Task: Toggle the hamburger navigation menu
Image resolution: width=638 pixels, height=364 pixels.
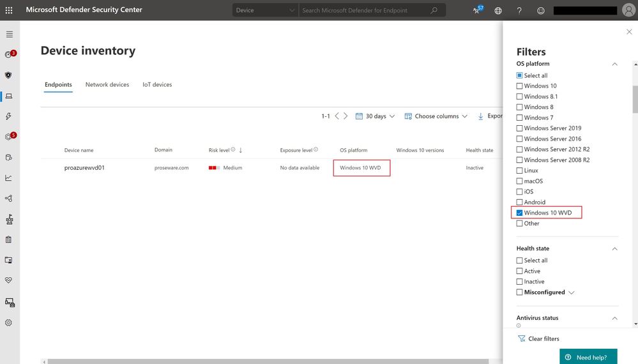Action: [10, 34]
